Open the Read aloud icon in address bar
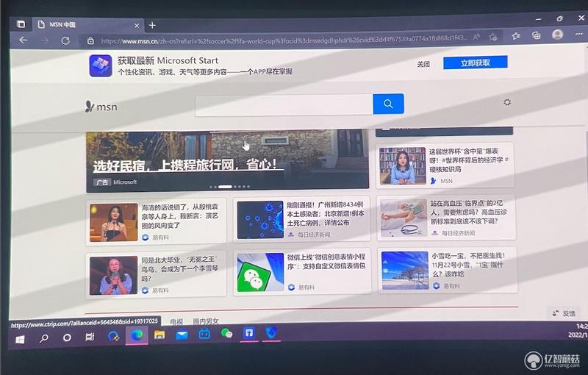Image resolution: width=588 pixels, height=375 pixels. [476, 37]
